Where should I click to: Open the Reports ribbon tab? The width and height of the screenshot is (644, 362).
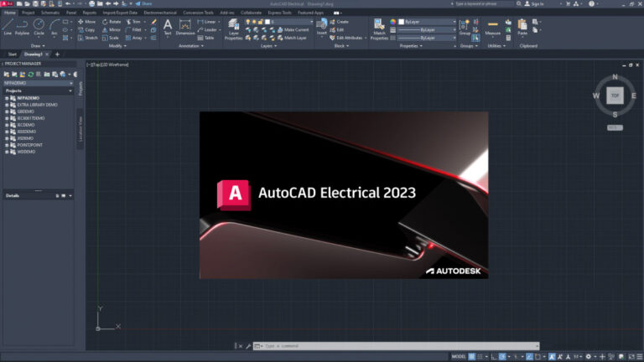[90, 13]
